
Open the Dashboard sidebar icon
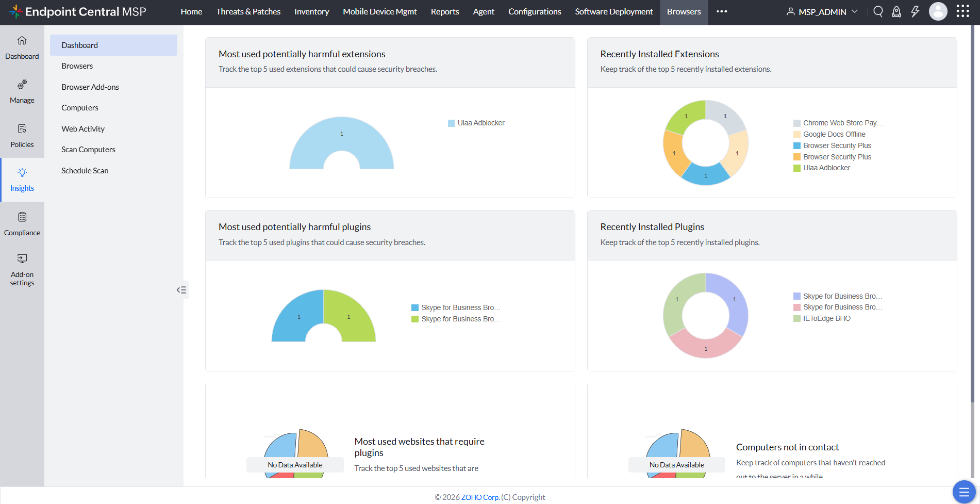pos(22,47)
